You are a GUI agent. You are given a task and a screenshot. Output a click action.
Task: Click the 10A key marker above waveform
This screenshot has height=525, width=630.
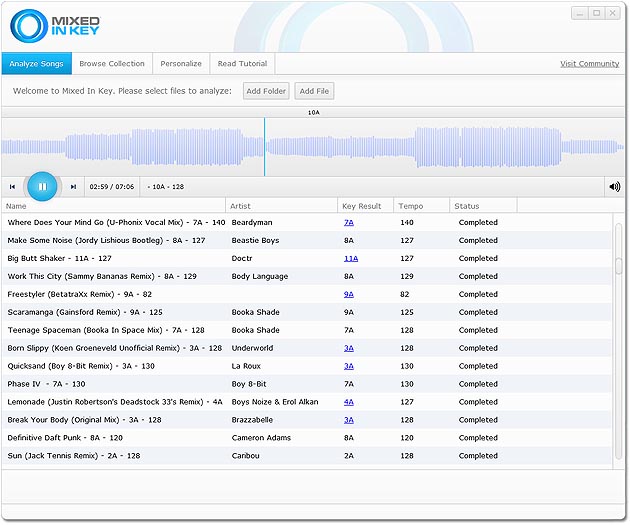click(x=313, y=112)
